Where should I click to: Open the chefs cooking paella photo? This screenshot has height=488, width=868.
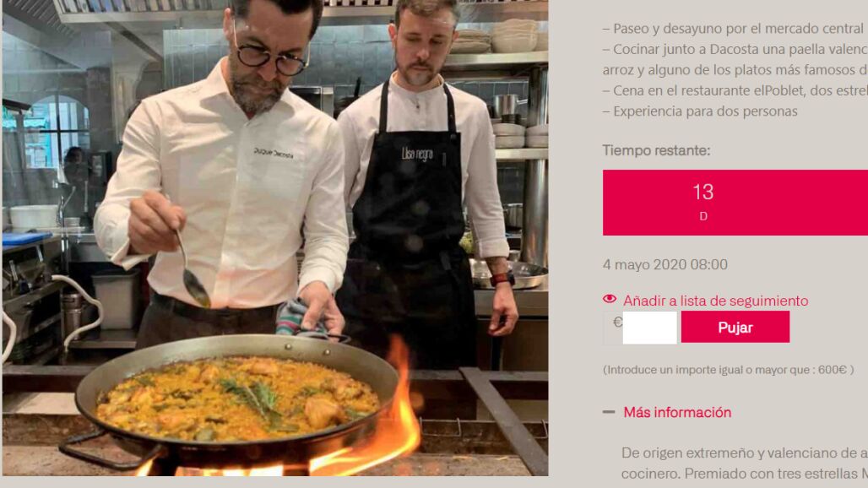point(275,238)
